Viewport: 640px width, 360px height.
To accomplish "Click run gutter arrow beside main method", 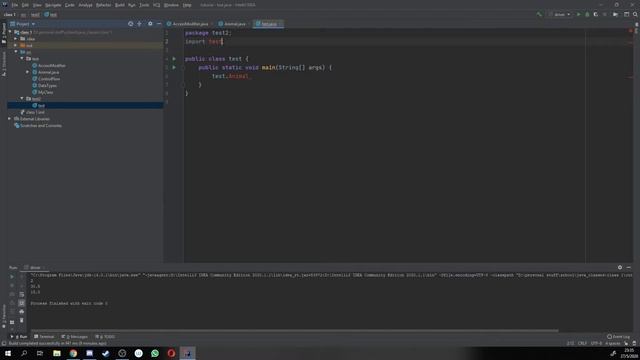I will [174, 67].
